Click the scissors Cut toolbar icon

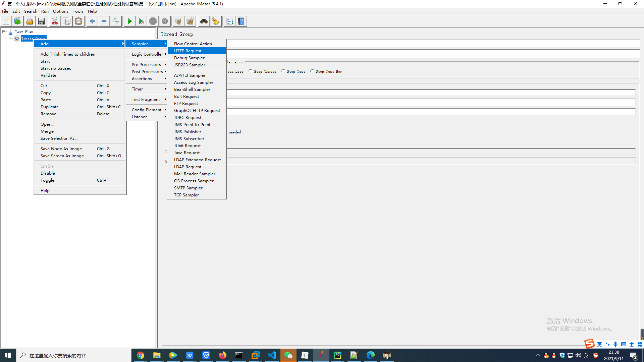click(55, 21)
